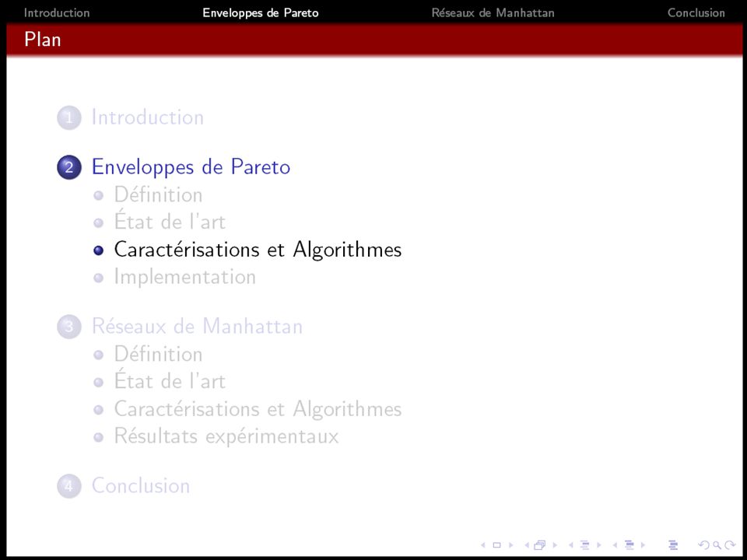747x560 pixels.
Task: Click the bullet beside Résultats expérimentaux
Action: 99,437
